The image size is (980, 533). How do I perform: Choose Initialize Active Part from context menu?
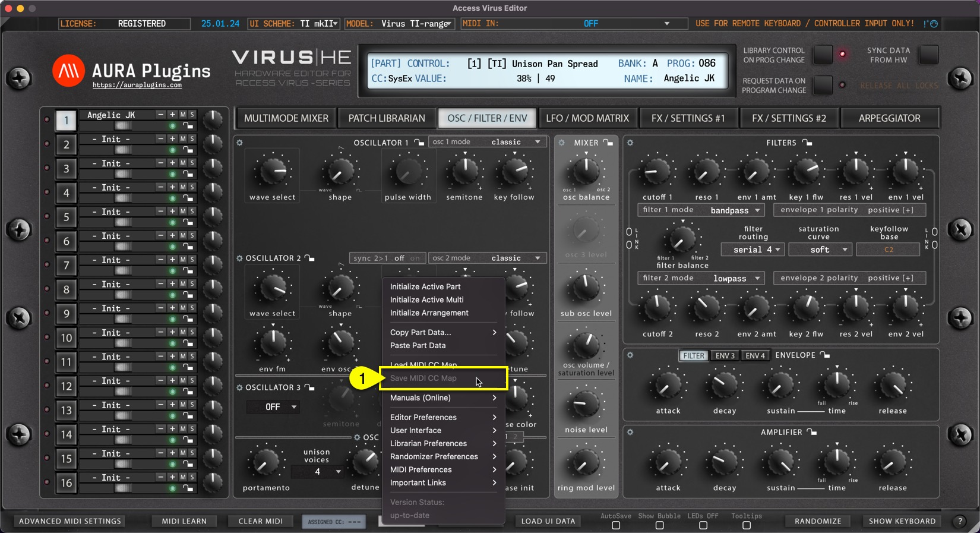click(x=425, y=286)
